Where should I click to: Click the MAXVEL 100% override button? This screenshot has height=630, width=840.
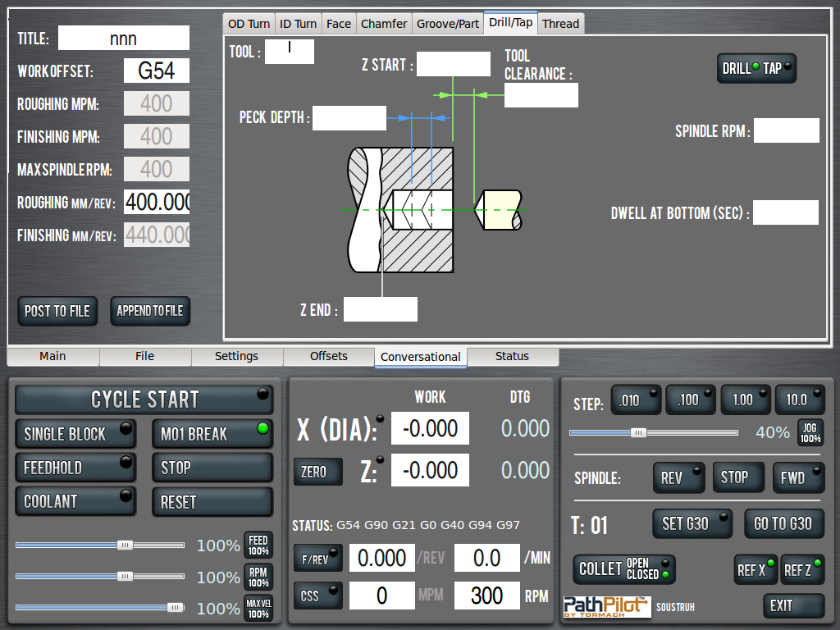coord(258,609)
